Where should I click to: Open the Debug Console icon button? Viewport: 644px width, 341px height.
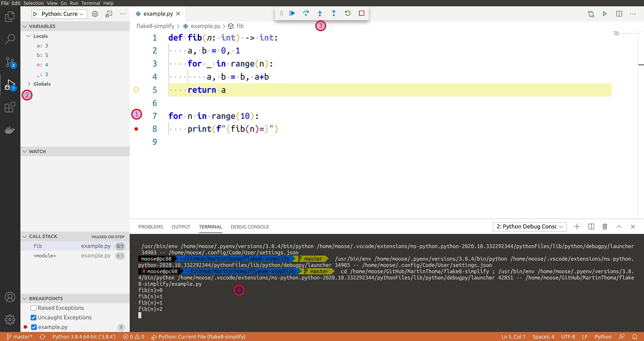(x=109, y=14)
